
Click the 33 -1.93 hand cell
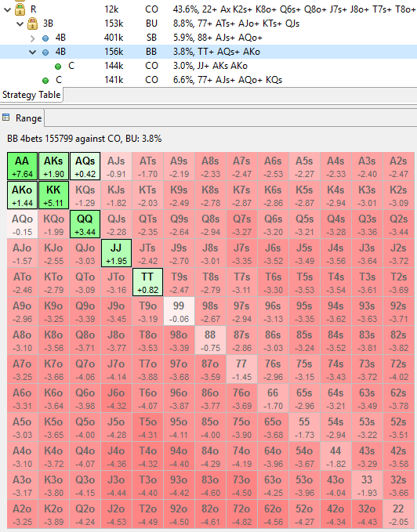[367, 485]
